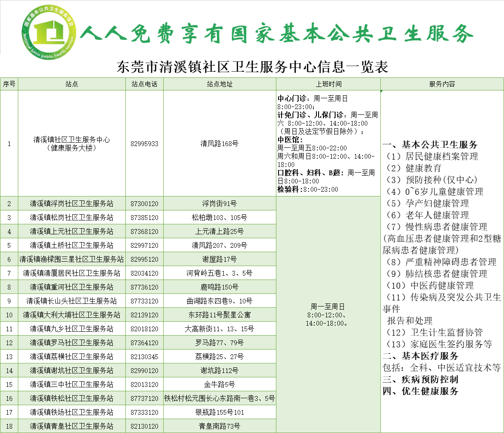Viewport: 504px width, 433px height.
Task: Click the 中医馆 hours label
Action: [290, 140]
